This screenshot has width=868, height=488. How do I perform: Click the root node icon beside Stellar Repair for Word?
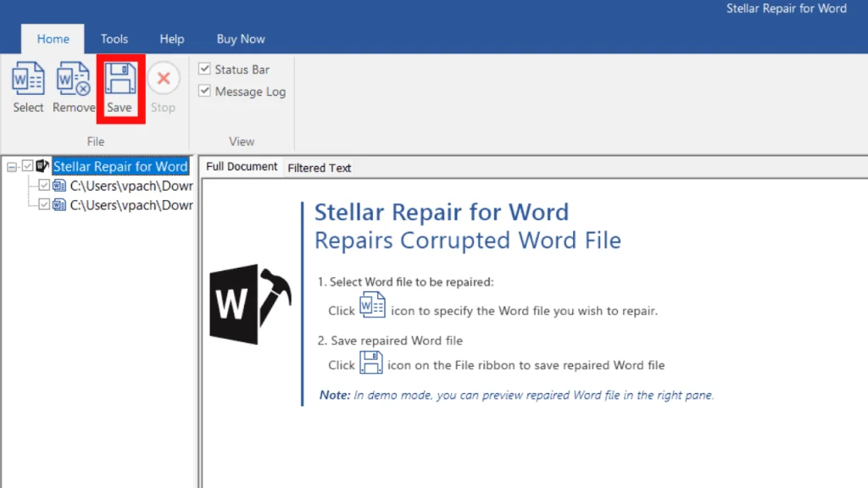(x=42, y=166)
